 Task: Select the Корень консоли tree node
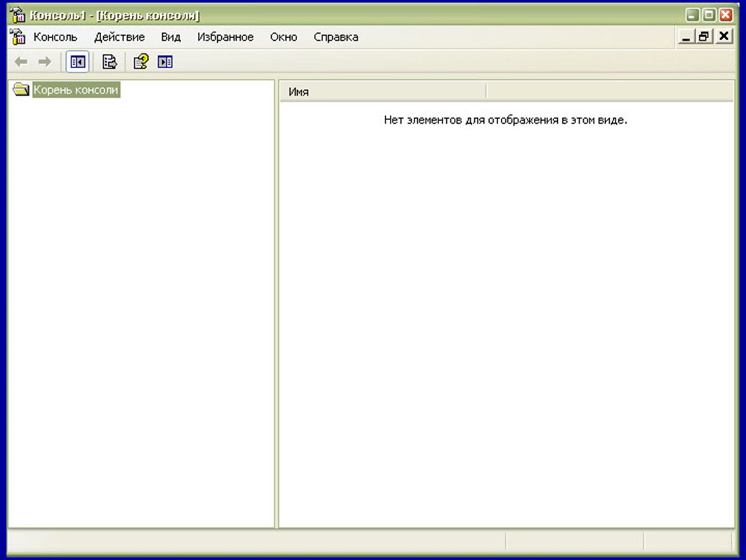point(76,90)
